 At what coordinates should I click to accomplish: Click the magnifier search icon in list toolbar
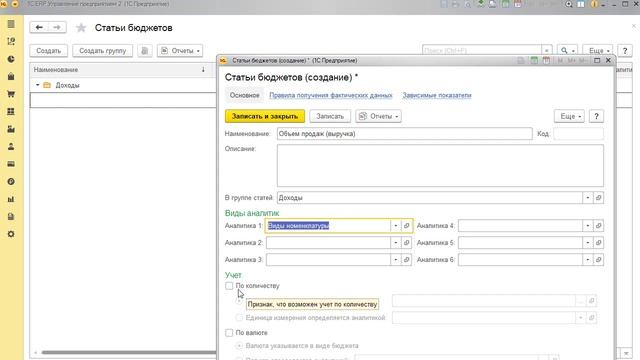567,51
